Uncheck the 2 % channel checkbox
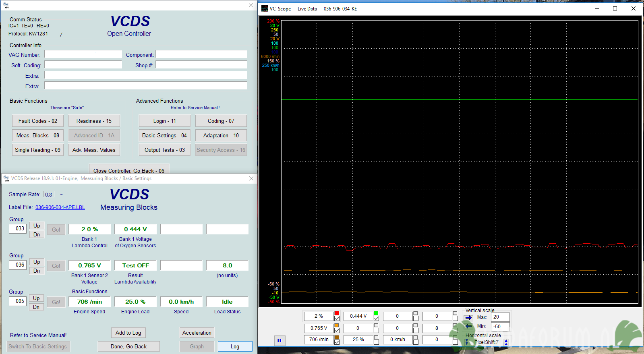Screen dimensions: 644x354 point(337,319)
